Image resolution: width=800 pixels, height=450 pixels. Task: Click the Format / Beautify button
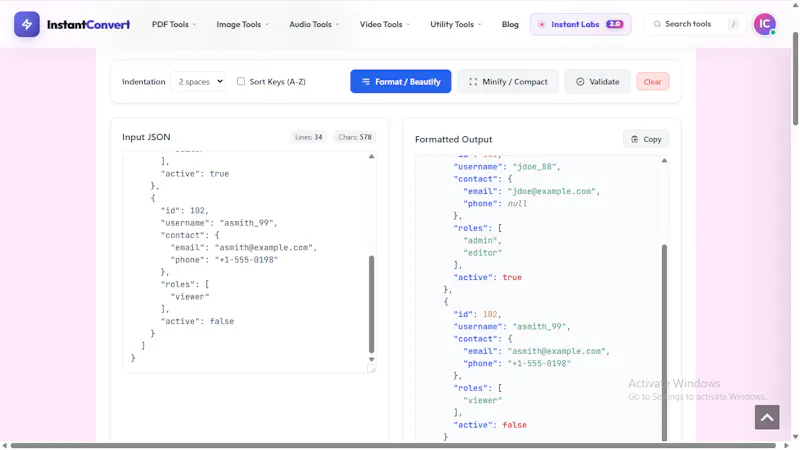(x=401, y=82)
